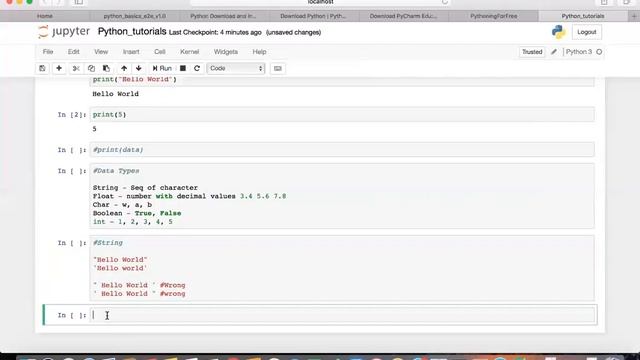Open the Insert menu
The width and height of the screenshot is (640, 360).
tap(131, 52)
